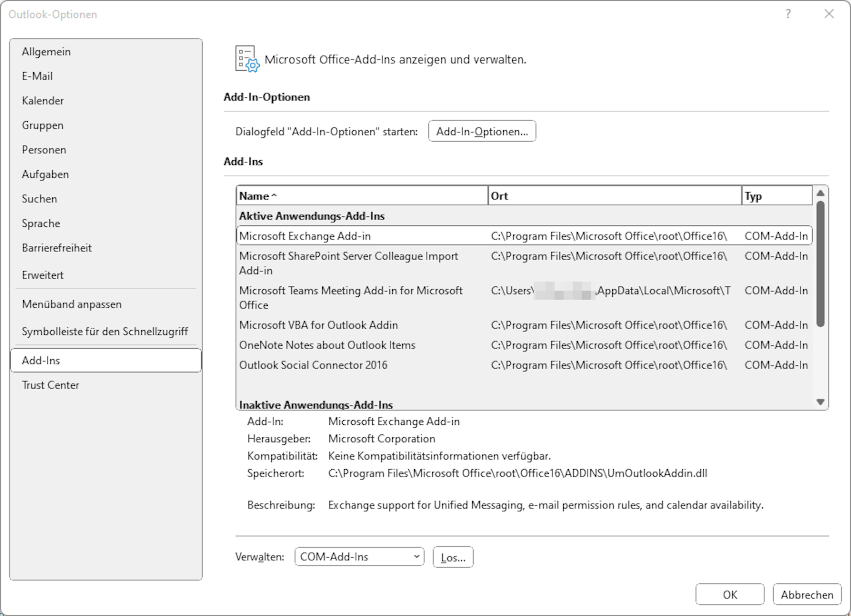Open Symbolleiste für den Schnellzugriff

(105, 332)
